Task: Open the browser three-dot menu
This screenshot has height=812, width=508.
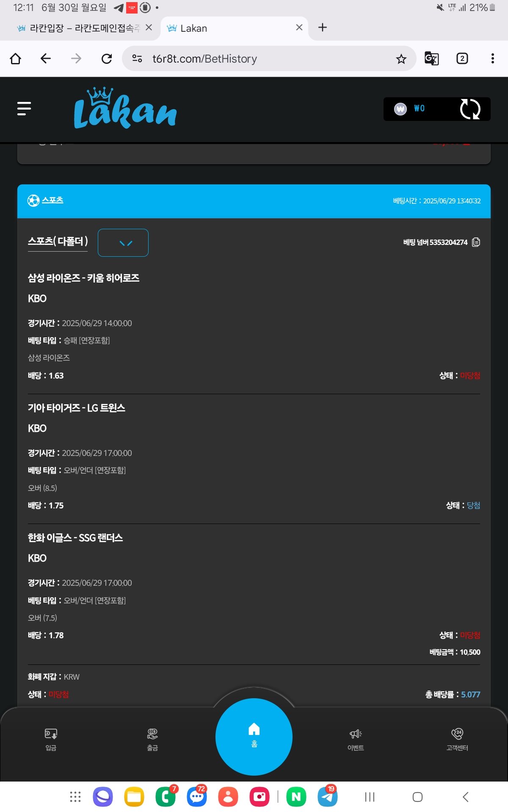Action: (x=492, y=58)
